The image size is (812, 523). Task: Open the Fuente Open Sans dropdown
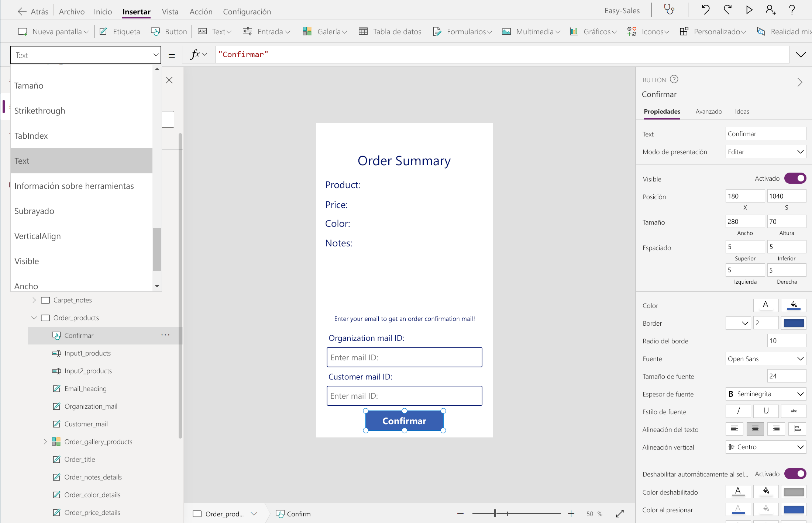click(766, 359)
